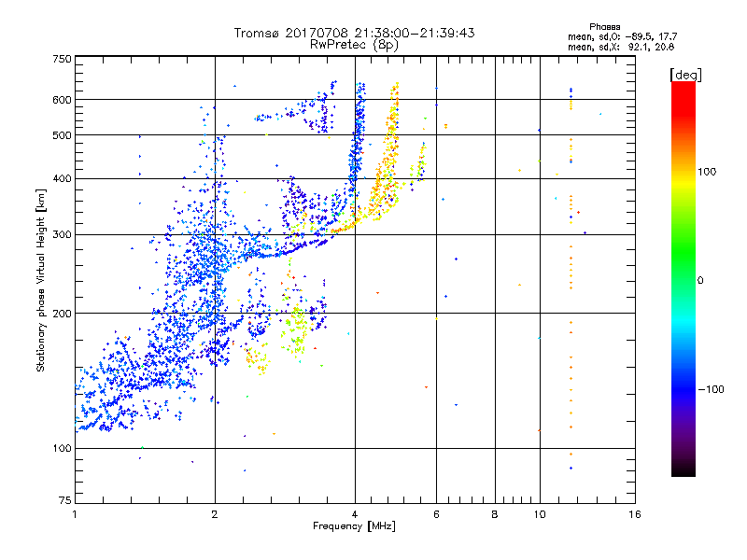Click the x-axis '6' tick label

[436, 514]
